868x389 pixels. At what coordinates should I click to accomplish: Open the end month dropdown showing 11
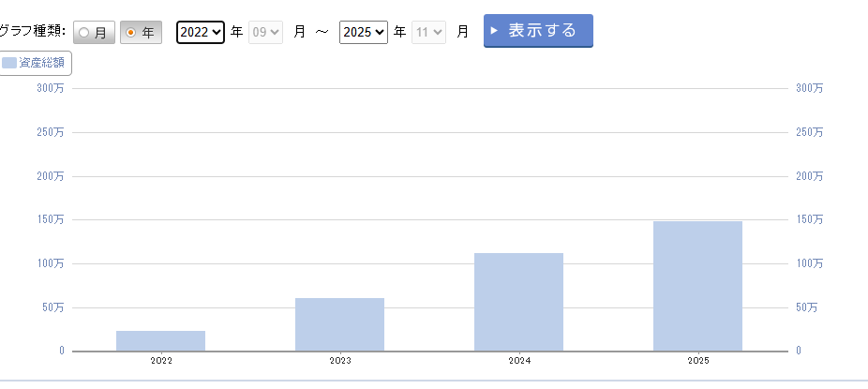click(428, 32)
